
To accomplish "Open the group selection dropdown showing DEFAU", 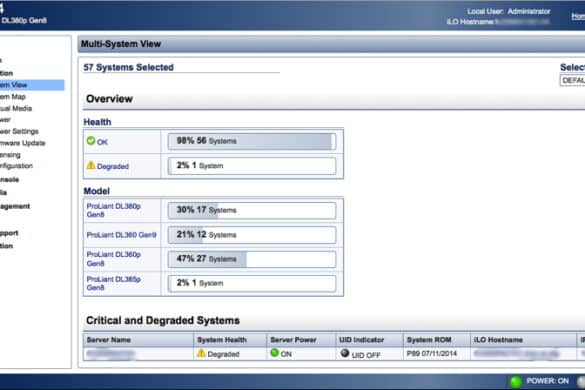I will pos(572,81).
